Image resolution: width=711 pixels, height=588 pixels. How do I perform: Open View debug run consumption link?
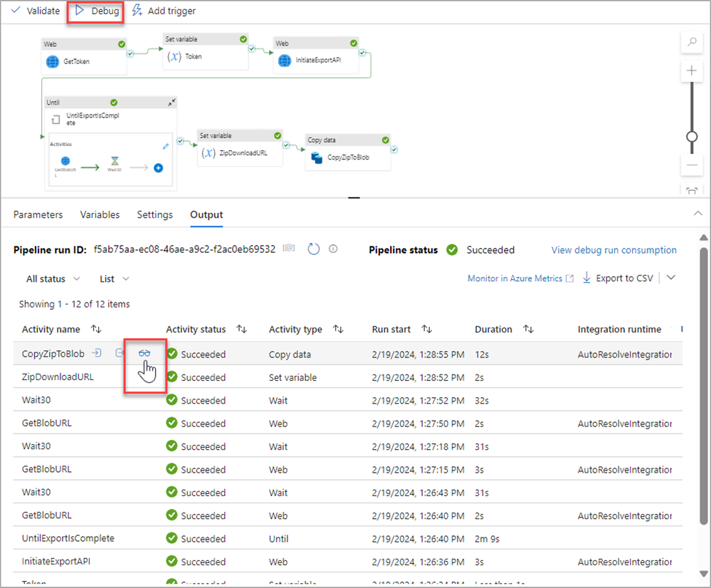pos(613,250)
